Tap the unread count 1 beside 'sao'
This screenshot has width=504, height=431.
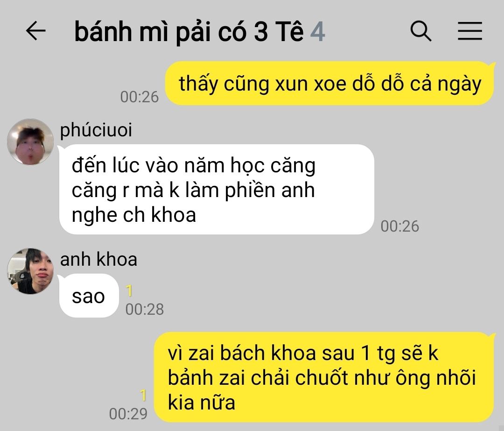pyautogui.click(x=129, y=290)
